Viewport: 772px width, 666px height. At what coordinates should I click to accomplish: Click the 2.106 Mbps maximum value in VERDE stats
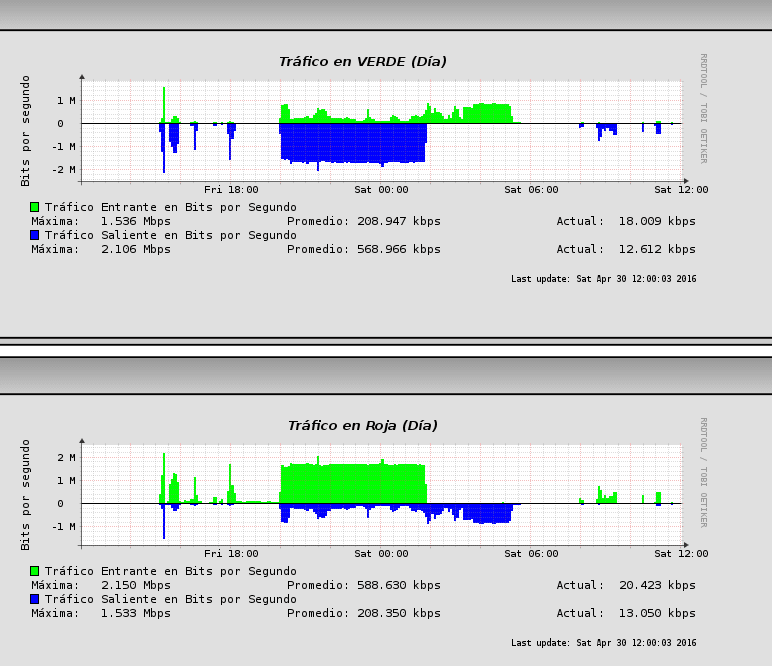135,250
